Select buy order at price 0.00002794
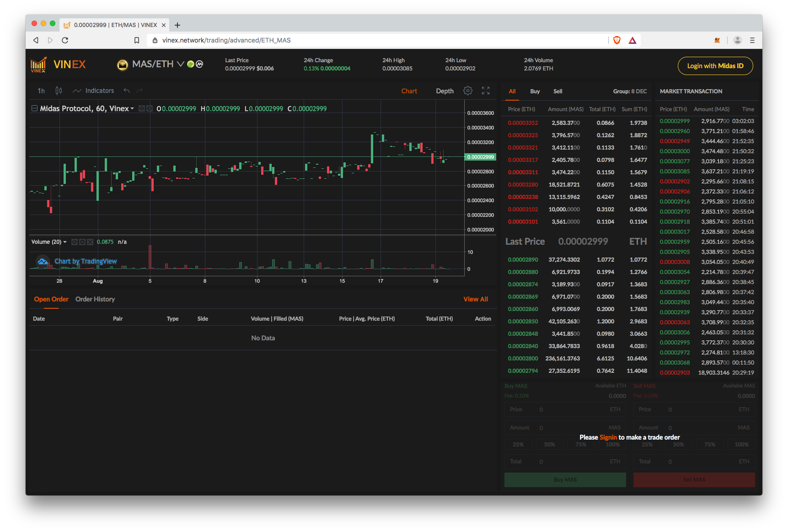Image resolution: width=788 pixels, height=532 pixels. (x=577, y=371)
